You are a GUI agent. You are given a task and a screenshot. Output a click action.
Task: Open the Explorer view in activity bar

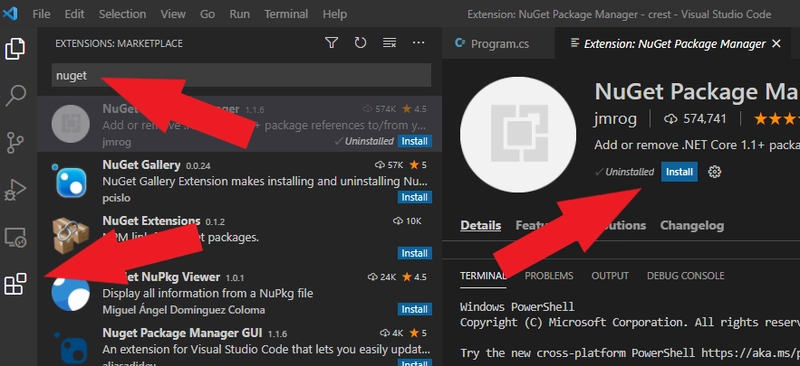coord(15,49)
